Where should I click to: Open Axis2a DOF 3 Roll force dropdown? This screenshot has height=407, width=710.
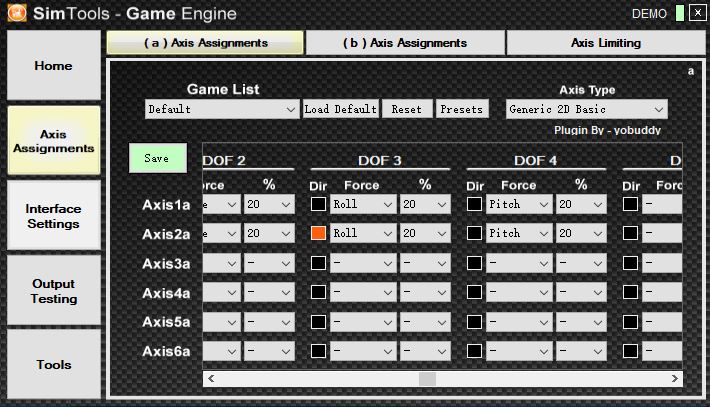tap(363, 233)
